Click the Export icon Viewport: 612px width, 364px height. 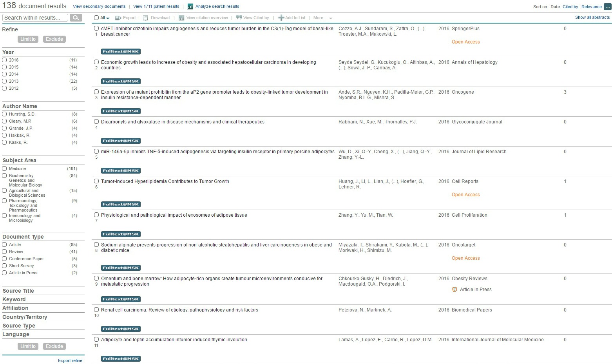(x=118, y=18)
